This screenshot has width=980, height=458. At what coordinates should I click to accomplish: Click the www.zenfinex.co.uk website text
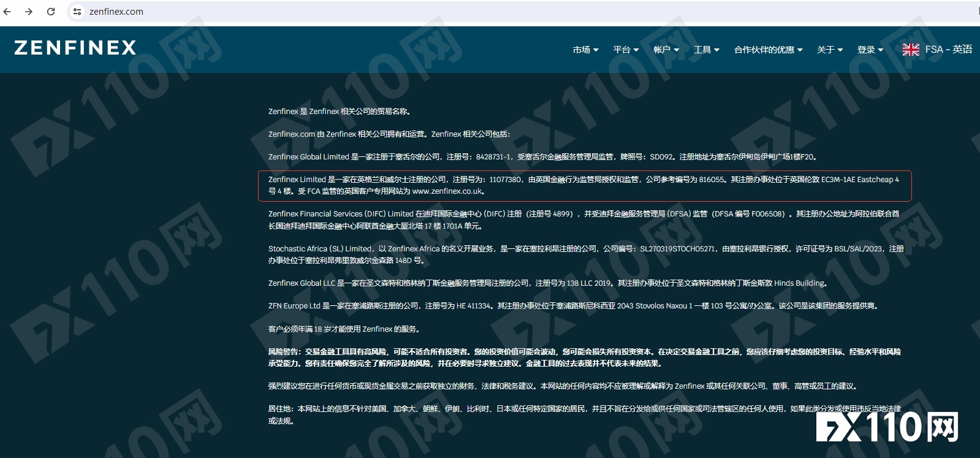pos(447,191)
